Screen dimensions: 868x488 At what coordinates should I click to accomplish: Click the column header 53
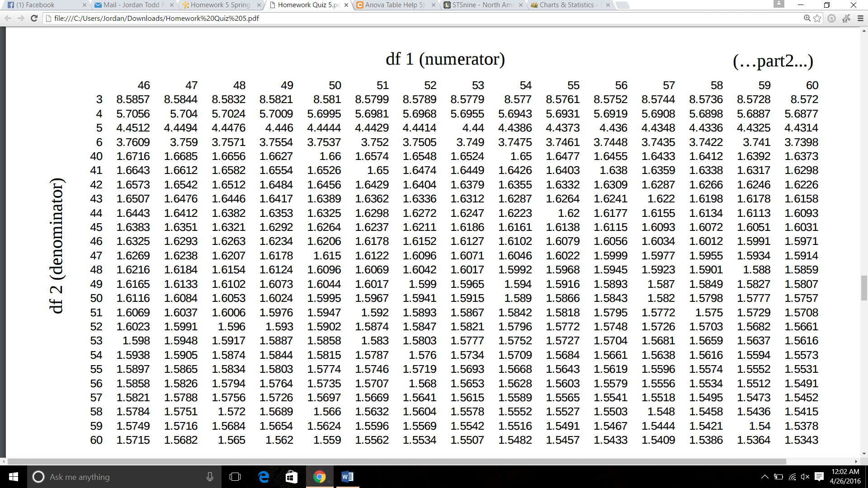point(478,85)
